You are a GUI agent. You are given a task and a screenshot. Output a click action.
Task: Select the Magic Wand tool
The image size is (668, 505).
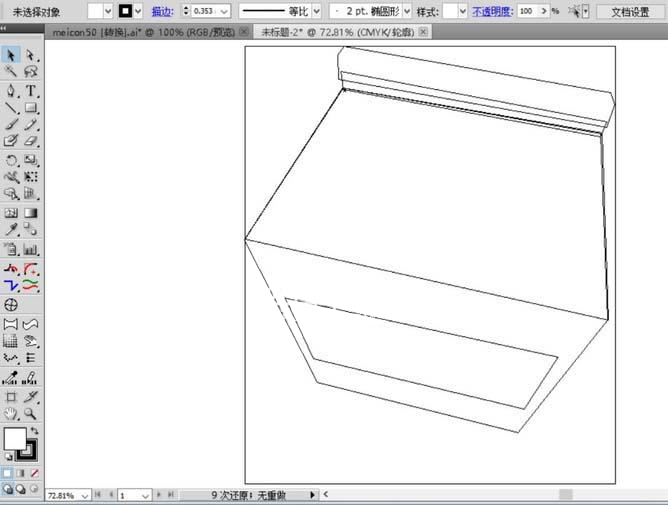pos(11,72)
